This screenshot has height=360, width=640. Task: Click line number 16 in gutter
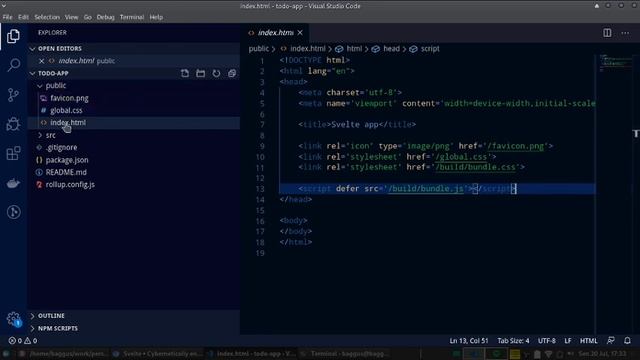260,221
